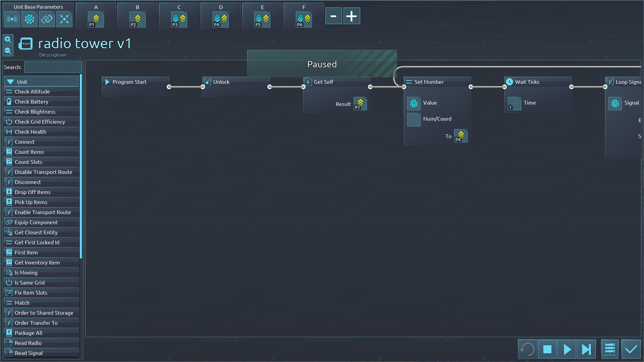Image resolution: width=644 pixels, height=362 pixels.
Task: Click the link-shaped base parameter icon
Action: pos(47,19)
